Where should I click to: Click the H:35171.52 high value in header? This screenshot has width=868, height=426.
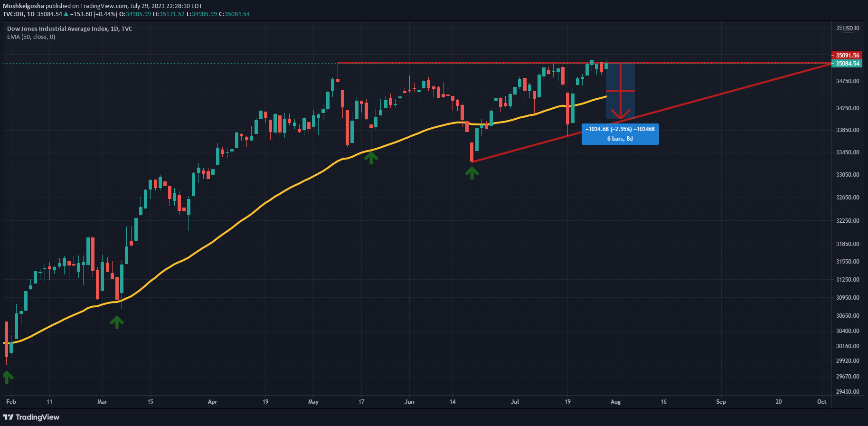click(169, 14)
